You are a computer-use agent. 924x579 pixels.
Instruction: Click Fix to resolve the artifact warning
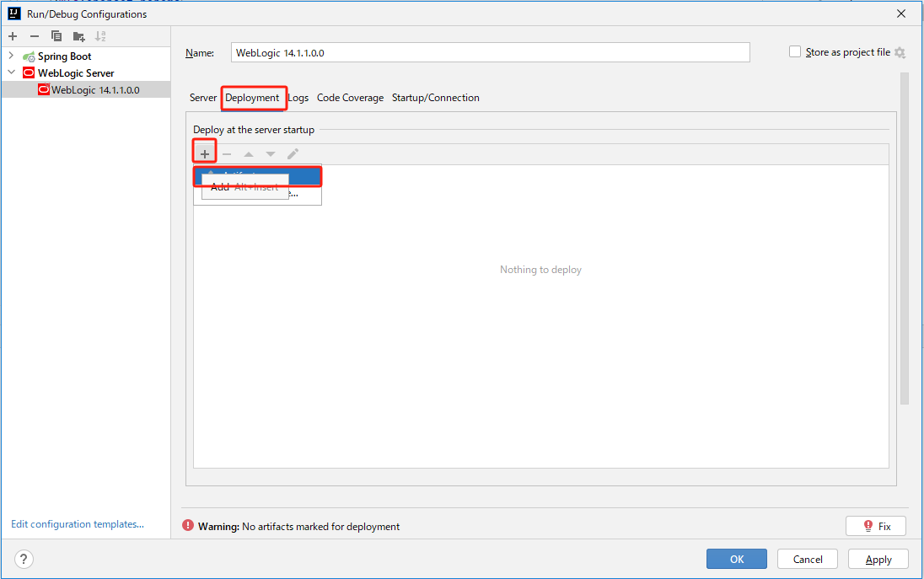tap(876, 526)
